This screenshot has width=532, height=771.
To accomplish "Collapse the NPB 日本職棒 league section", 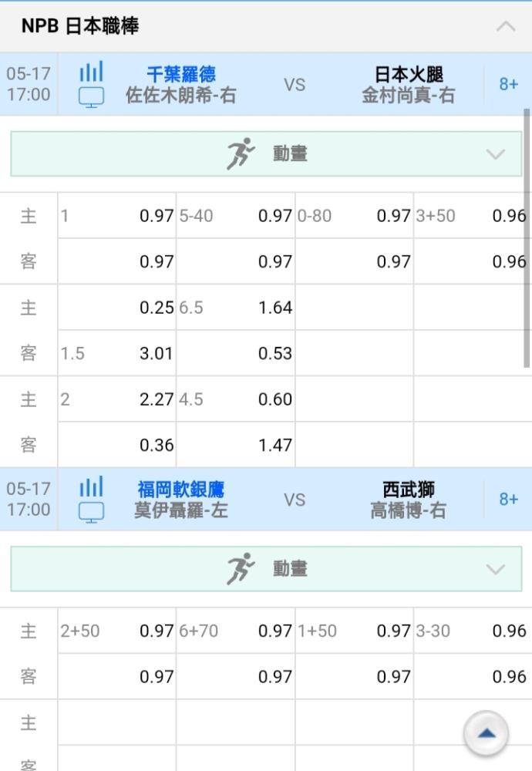I will point(506,26).
